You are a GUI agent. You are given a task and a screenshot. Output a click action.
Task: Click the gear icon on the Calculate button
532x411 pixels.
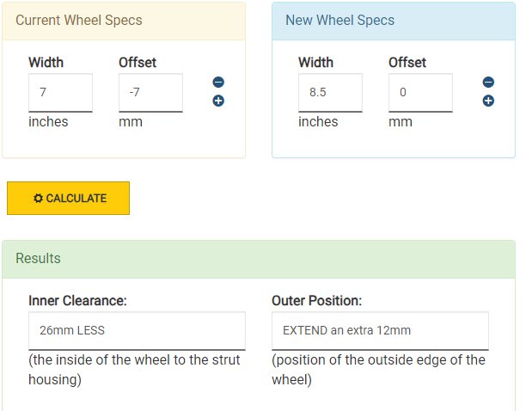[x=39, y=199]
